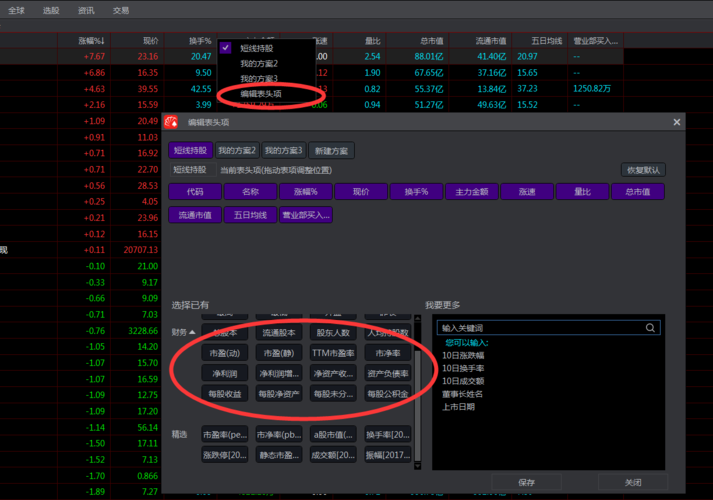Image resolution: width=713 pixels, height=500 pixels.
Task: Click the red app logo in the dialog title
Action: pos(171,122)
